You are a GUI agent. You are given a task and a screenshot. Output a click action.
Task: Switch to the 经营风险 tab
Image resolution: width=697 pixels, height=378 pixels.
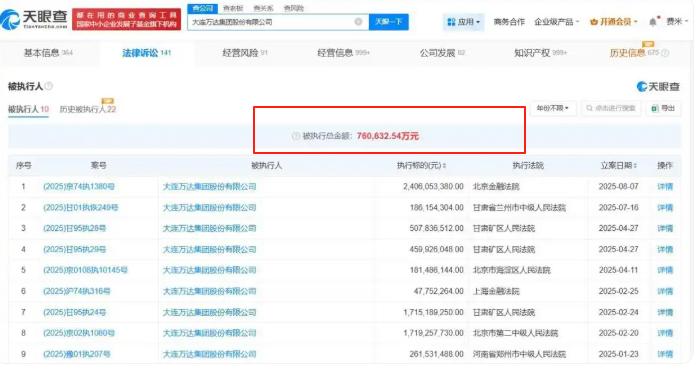point(244,53)
